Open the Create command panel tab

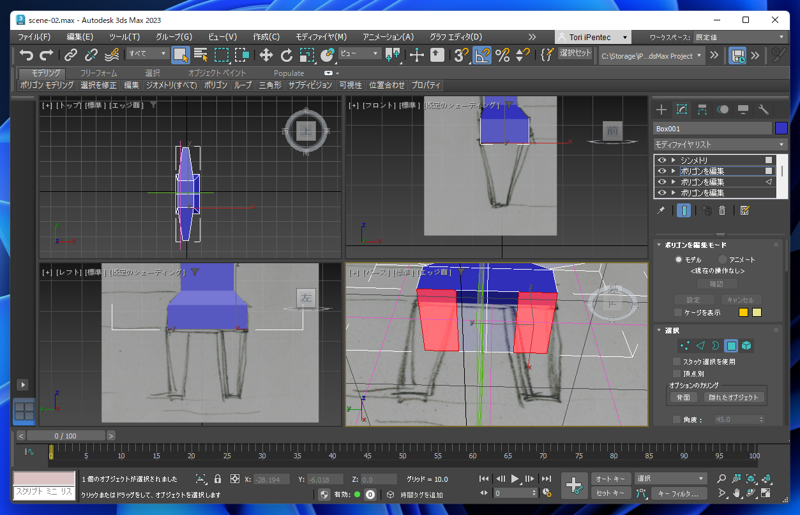pyautogui.click(x=661, y=109)
